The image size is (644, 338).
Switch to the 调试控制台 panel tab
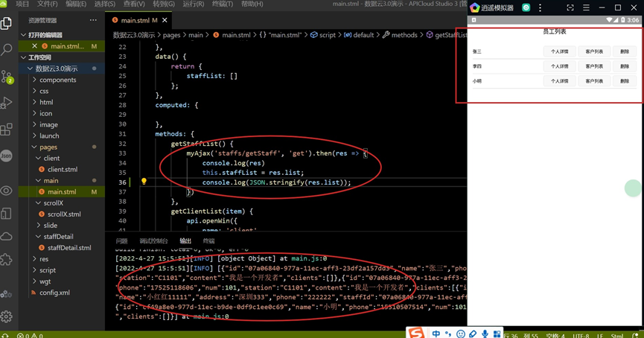coord(153,241)
